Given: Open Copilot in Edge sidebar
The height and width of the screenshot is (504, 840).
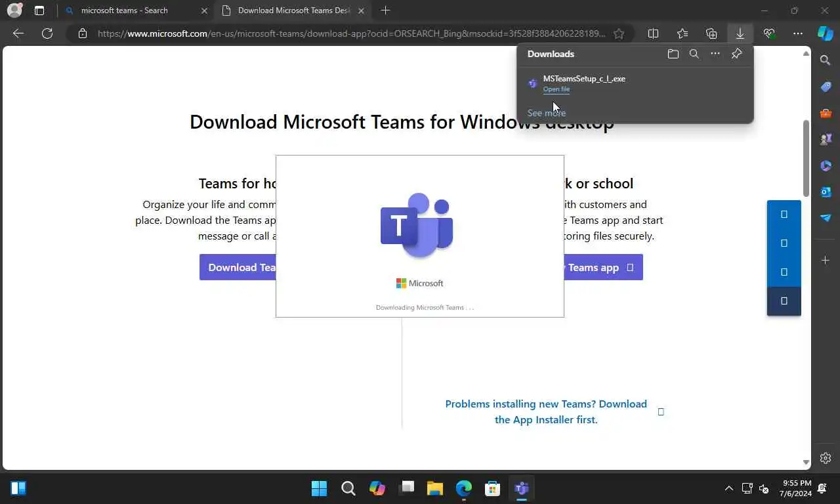Looking at the screenshot, I should [825, 33].
